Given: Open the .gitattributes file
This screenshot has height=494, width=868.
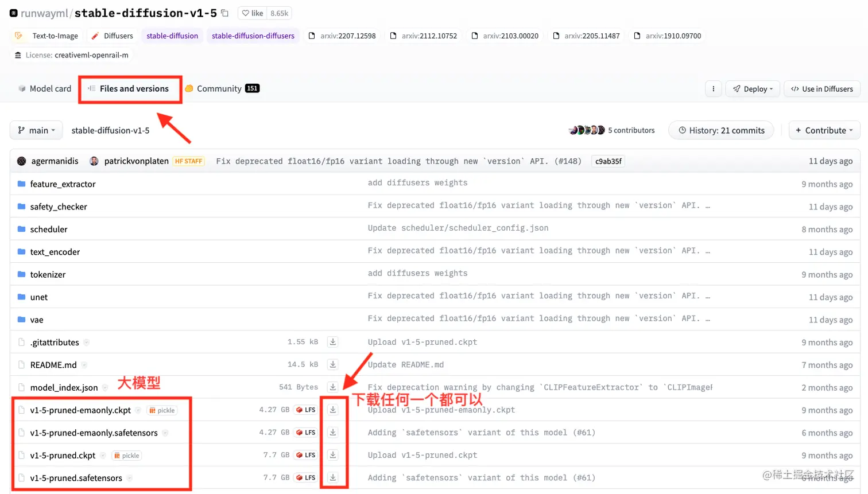Looking at the screenshot, I should (x=55, y=343).
